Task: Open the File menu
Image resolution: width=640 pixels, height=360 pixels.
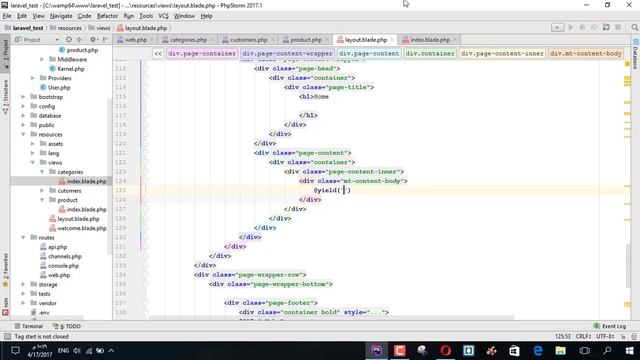Action: [7, 16]
